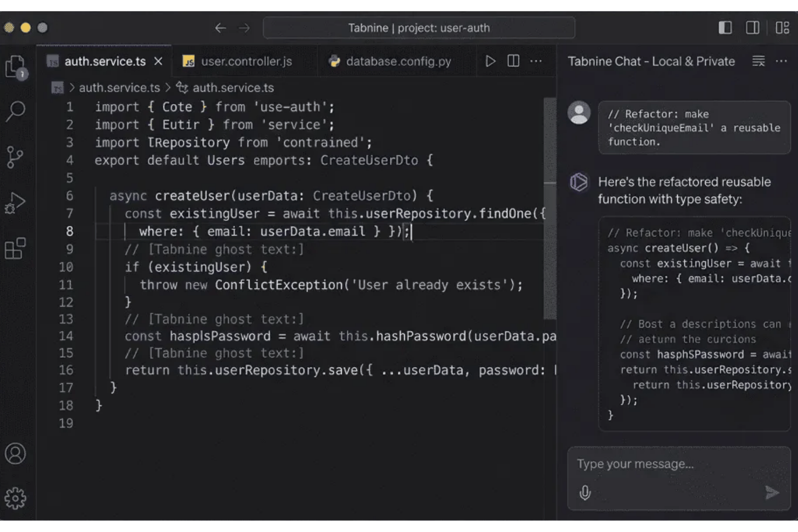Open editor more actions ellipsis menu

(536, 61)
